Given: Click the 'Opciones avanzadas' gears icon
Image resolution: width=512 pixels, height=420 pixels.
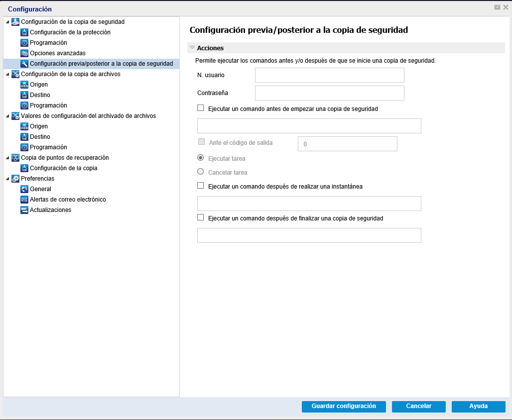Looking at the screenshot, I should (x=24, y=53).
